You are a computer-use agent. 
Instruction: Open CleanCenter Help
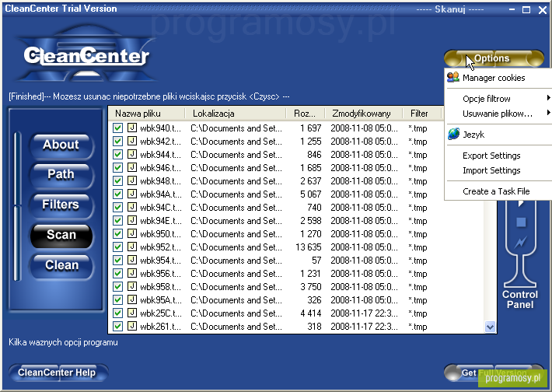click(x=58, y=373)
